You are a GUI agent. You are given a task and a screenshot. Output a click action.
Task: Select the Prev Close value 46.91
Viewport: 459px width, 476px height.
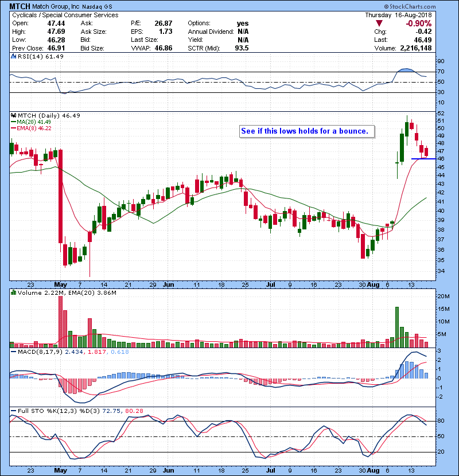pyautogui.click(x=56, y=48)
